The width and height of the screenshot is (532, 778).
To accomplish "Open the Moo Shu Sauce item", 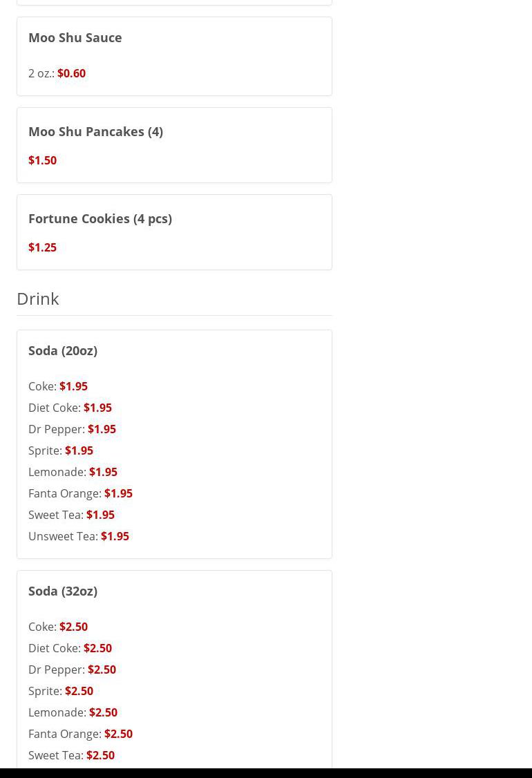I will [x=75, y=37].
